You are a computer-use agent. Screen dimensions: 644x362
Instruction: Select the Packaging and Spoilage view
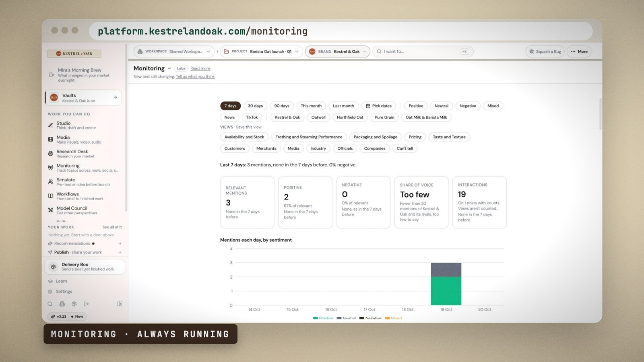click(x=375, y=137)
